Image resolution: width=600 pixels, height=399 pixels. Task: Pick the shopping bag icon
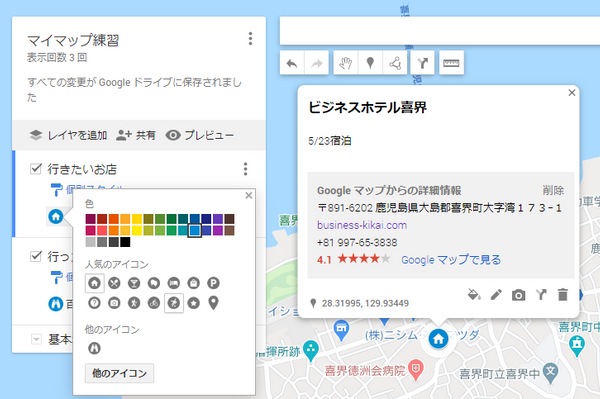coord(194,283)
